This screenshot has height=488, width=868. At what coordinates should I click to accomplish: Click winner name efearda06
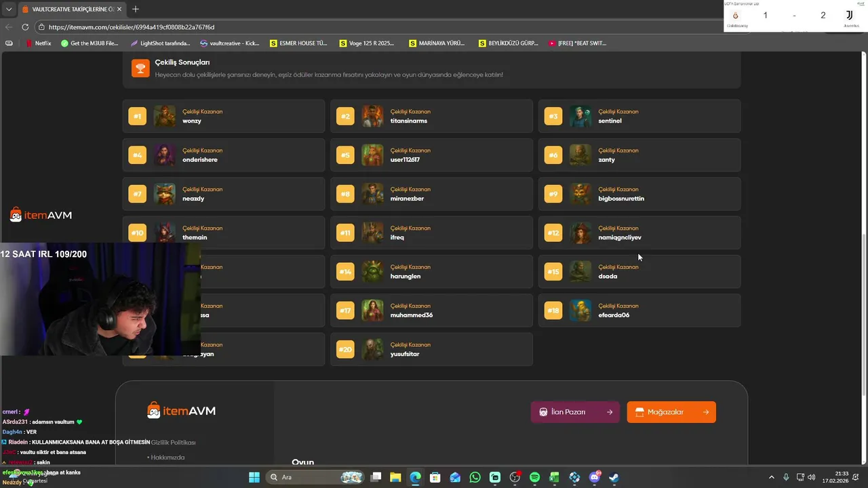(x=614, y=315)
